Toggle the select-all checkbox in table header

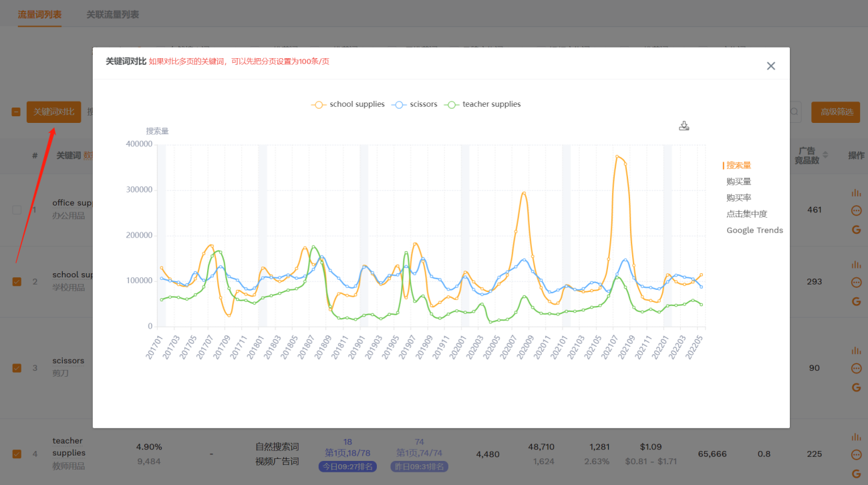click(x=16, y=112)
